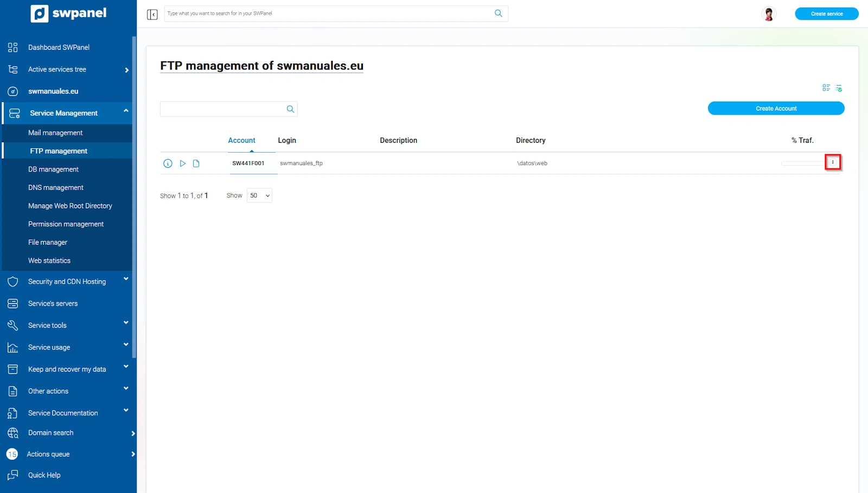Click the Quick Help chat icon
This screenshot has width=868, height=493.
[13, 475]
